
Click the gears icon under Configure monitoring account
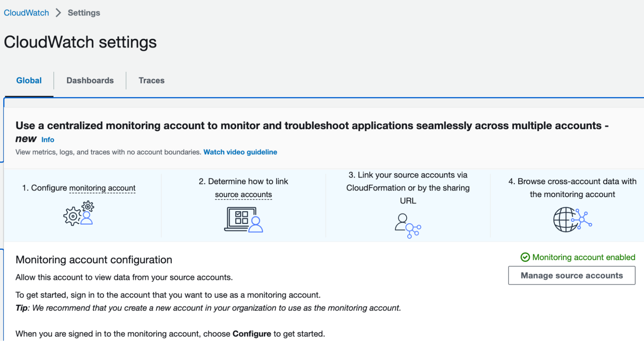click(x=78, y=213)
